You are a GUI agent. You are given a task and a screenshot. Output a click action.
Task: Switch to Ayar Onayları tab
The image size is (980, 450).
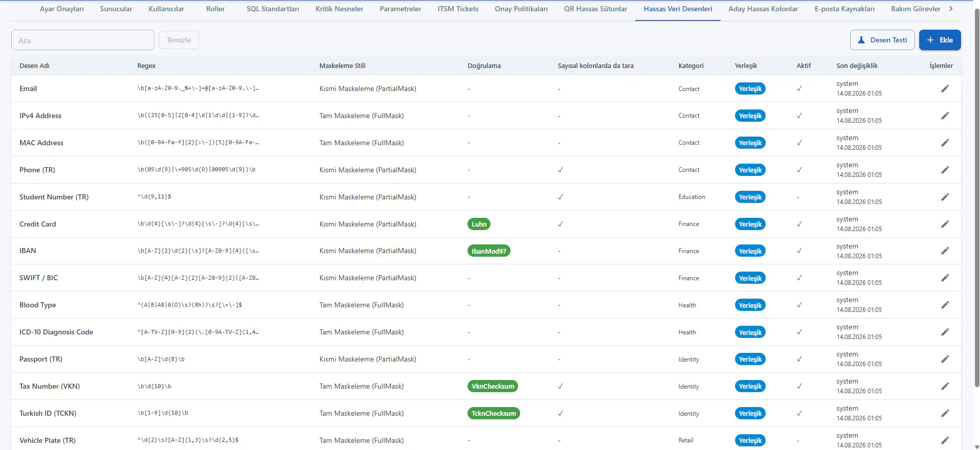pos(62,9)
